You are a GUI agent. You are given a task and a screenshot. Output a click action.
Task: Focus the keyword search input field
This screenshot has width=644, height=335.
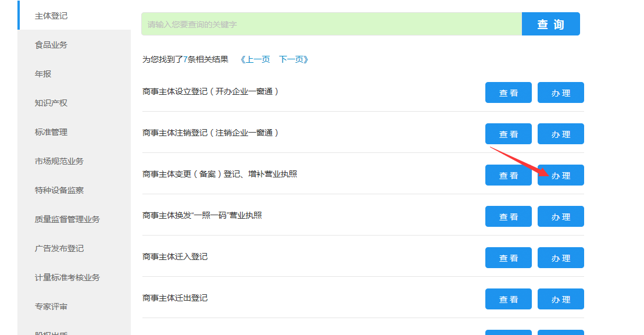(x=331, y=24)
